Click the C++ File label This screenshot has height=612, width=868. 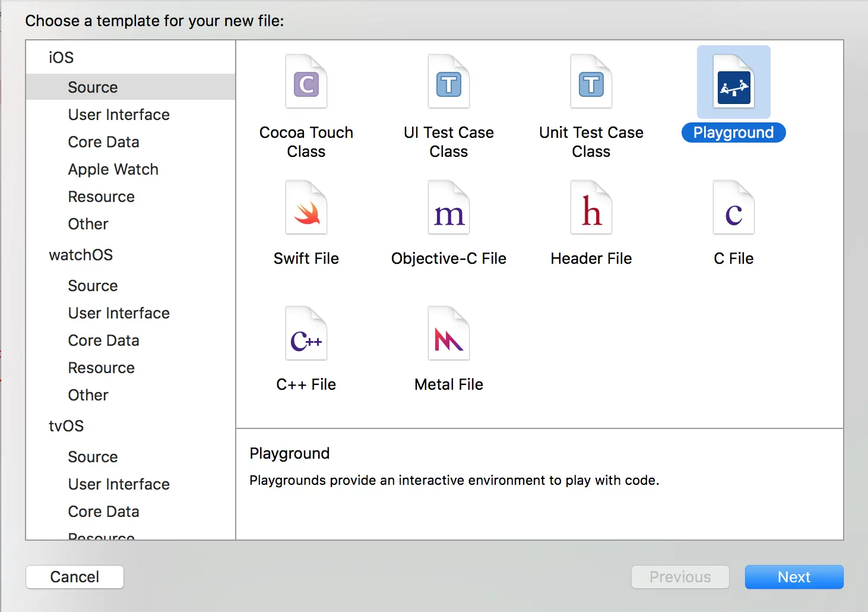[x=306, y=384]
